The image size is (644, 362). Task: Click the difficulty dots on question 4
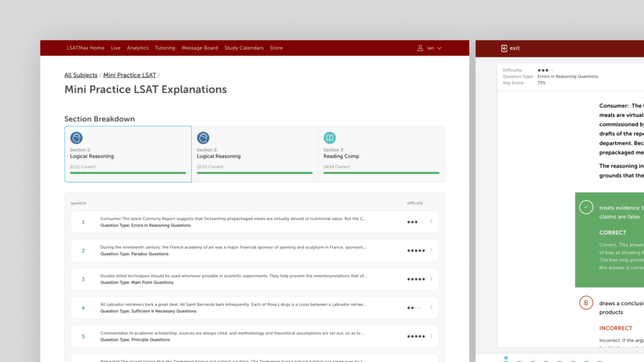tap(414, 308)
